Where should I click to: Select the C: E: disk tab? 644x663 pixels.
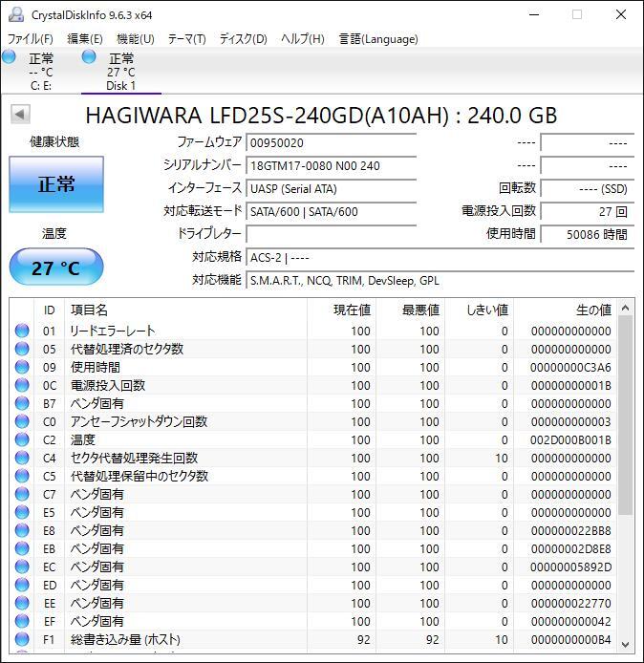tap(40, 71)
